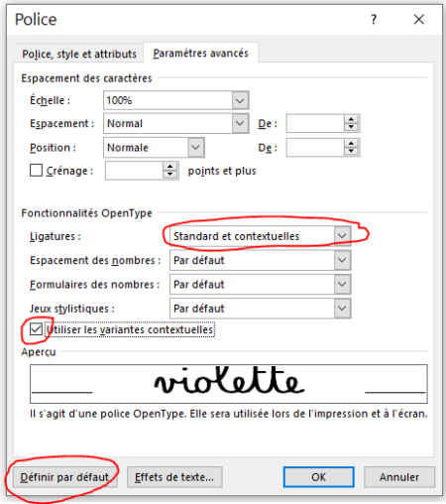Expand Espacement des nombres dropdown
This screenshot has height=504, width=446.
coord(342,260)
